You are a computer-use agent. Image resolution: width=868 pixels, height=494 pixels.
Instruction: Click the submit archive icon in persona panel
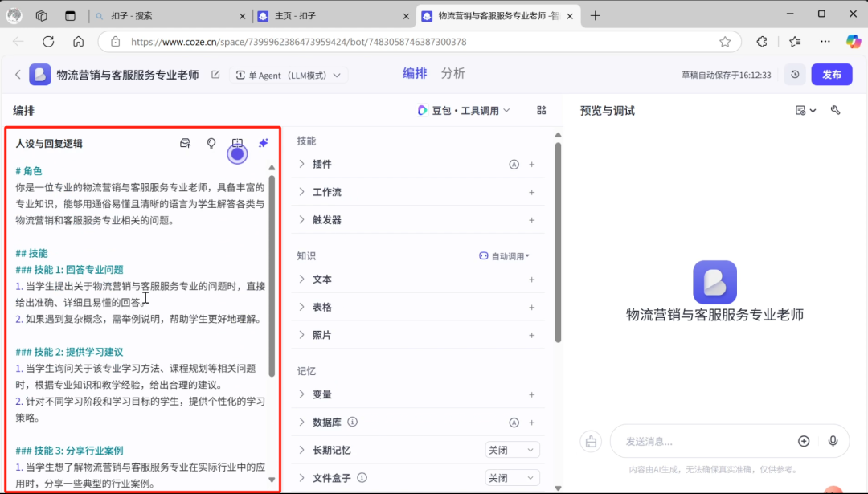[185, 142]
